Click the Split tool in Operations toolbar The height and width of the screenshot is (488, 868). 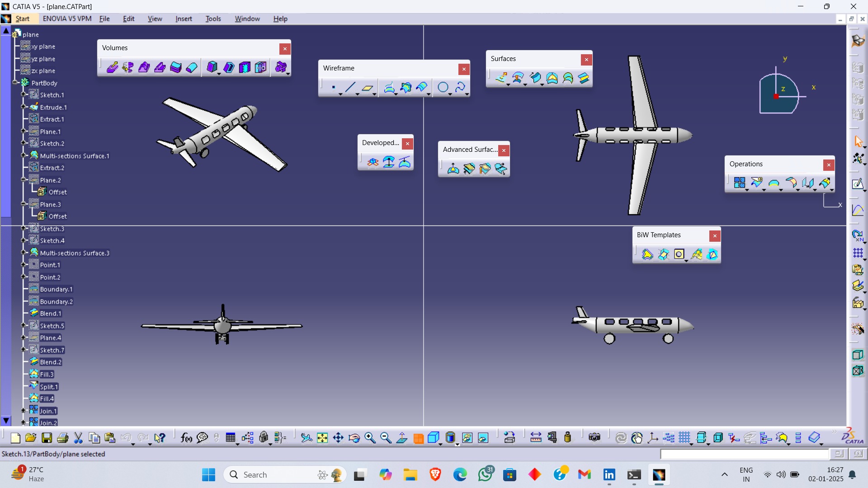pos(757,183)
